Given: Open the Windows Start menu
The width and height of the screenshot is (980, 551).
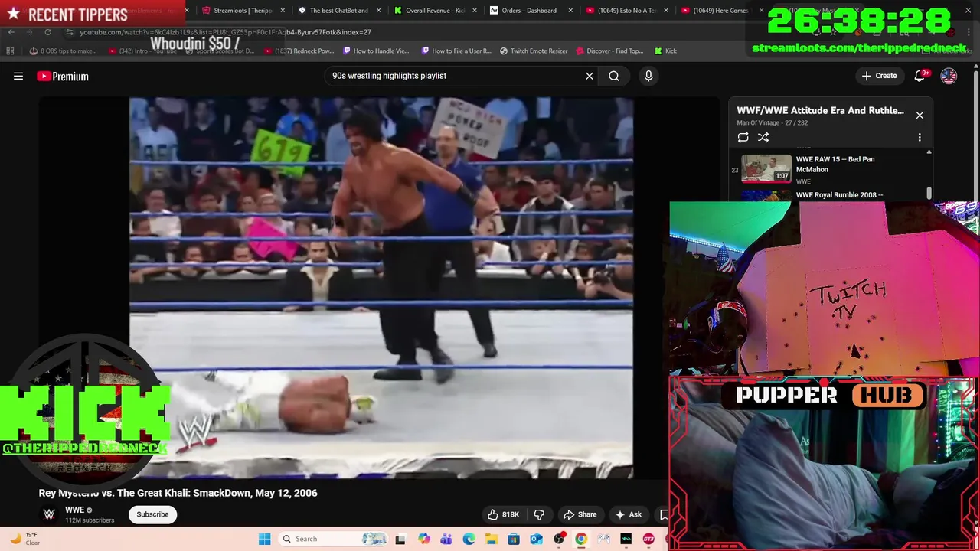Looking at the screenshot, I should [264, 539].
